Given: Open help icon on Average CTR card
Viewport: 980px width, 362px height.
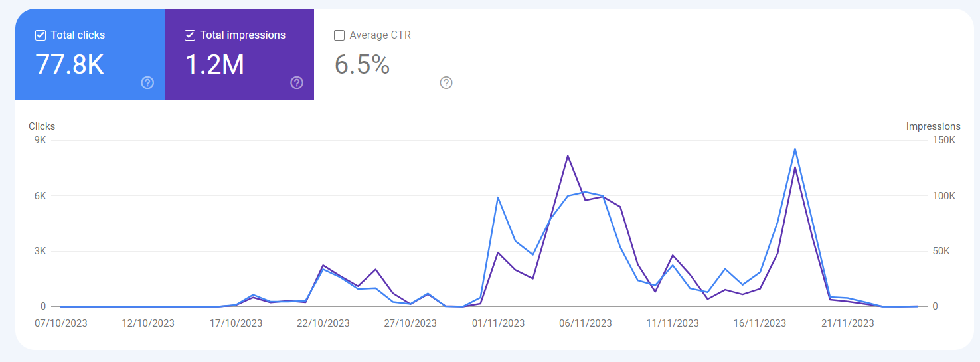Looking at the screenshot, I should (446, 82).
